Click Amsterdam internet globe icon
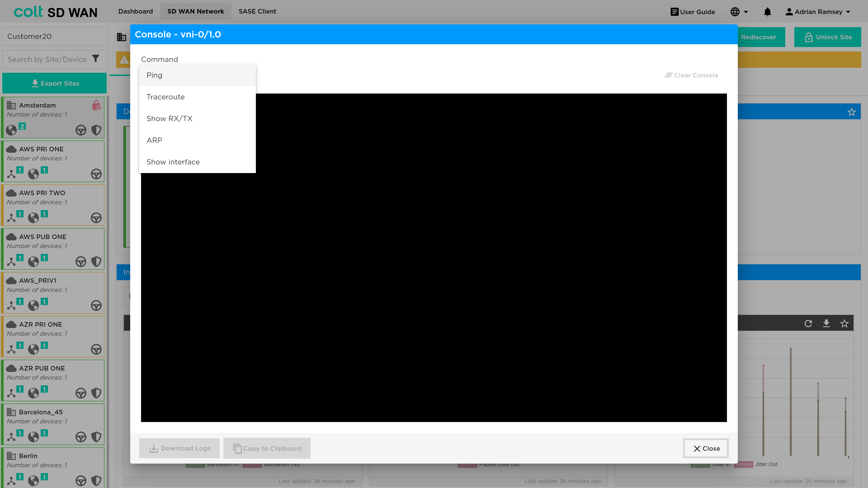The width and height of the screenshot is (868, 488). coord(12,130)
